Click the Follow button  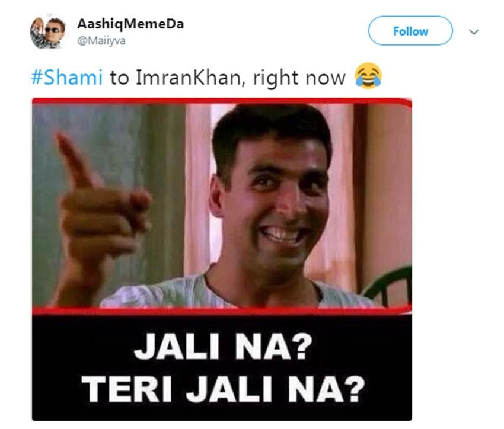click(x=410, y=31)
